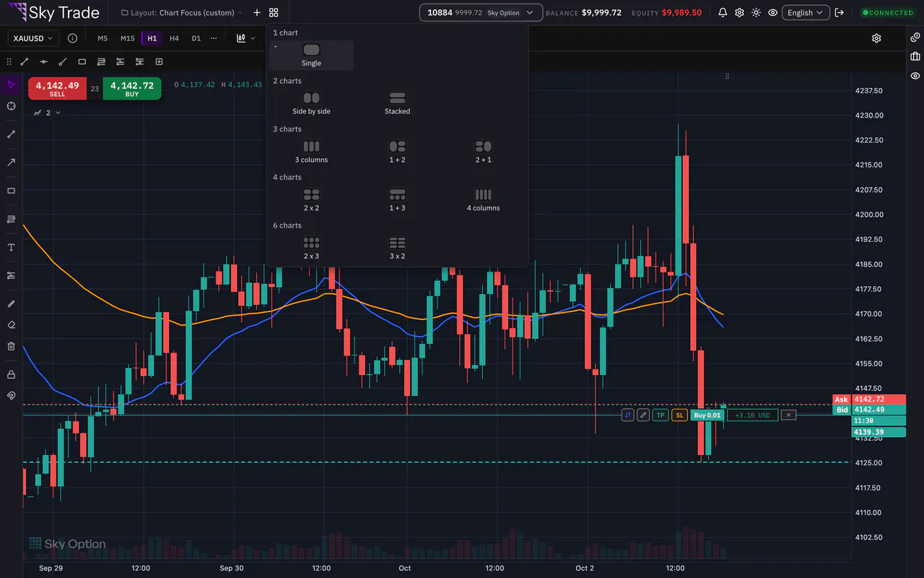924x578 pixels.
Task: Open the English language dropdown
Action: coord(806,13)
